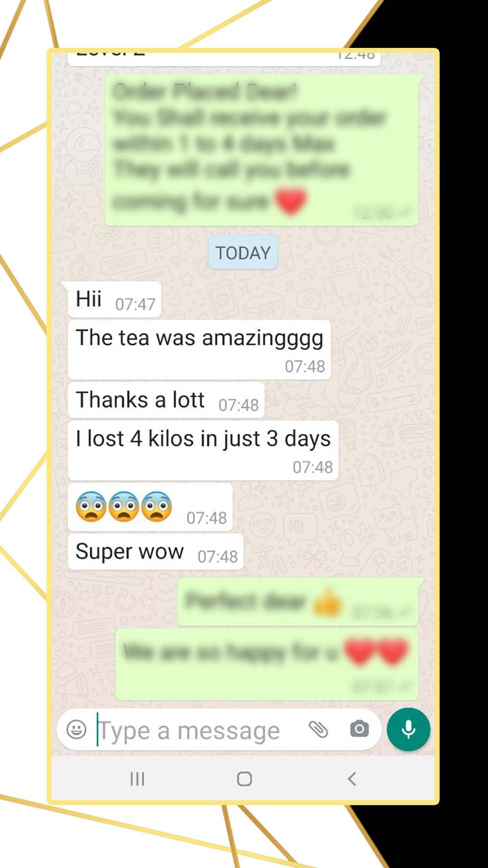This screenshot has height=868, width=488.
Task: Select the "Thanks a lott" message
Action: tap(166, 400)
